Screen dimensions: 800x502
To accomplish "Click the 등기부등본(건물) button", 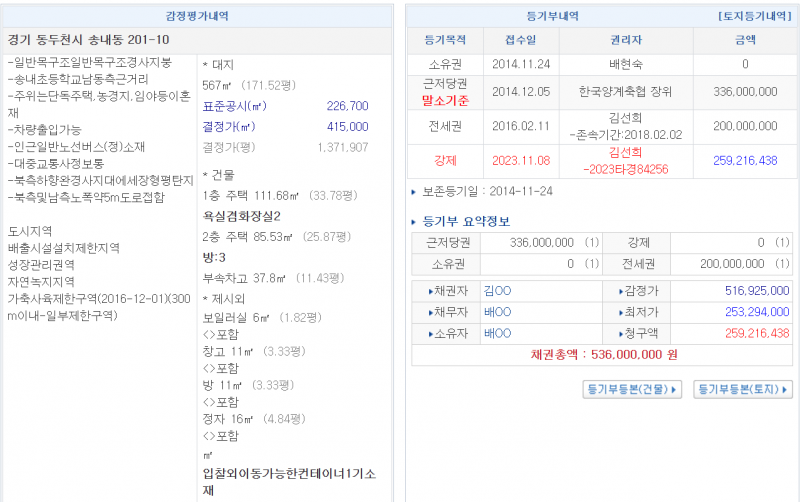I will click(x=631, y=389).
